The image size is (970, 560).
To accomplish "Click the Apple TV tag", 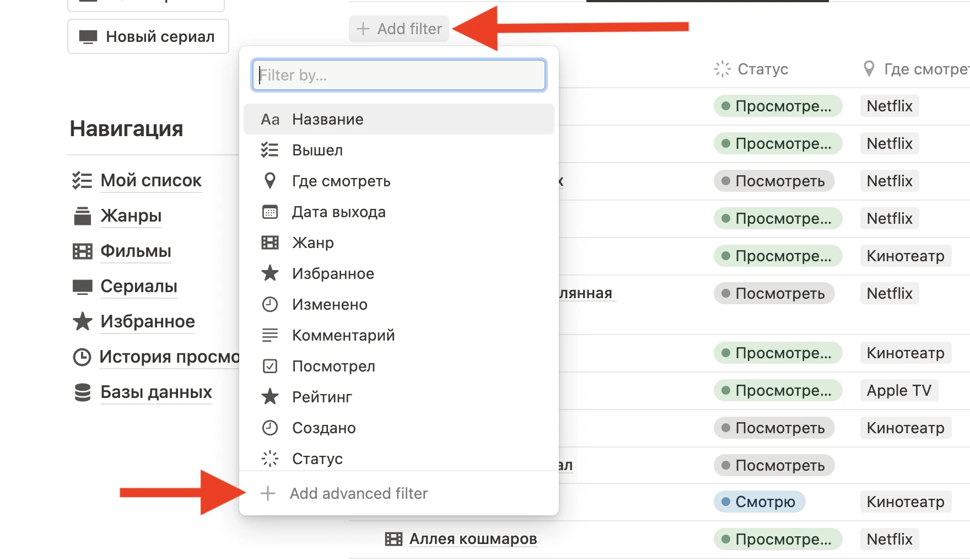I will pyautogui.click(x=899, y=390).
